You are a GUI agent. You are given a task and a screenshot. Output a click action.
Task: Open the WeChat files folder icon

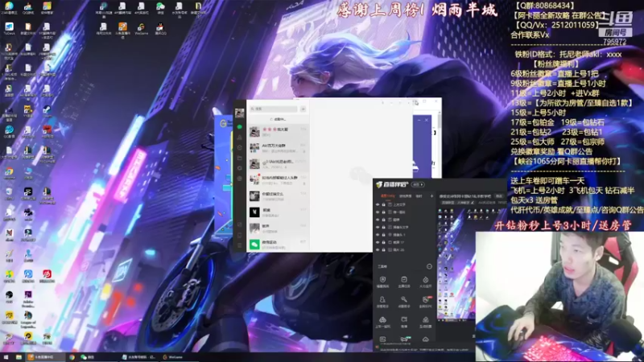pos(239,158)
